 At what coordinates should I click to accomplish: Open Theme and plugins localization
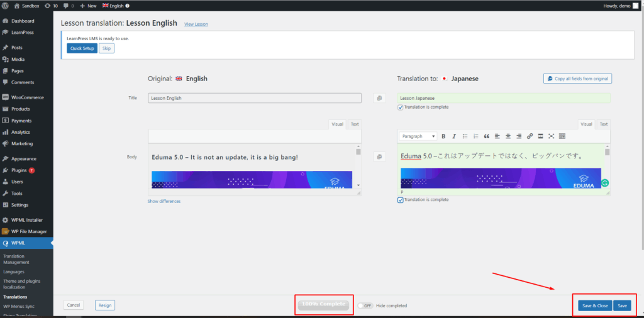click(x=21, y=284)
